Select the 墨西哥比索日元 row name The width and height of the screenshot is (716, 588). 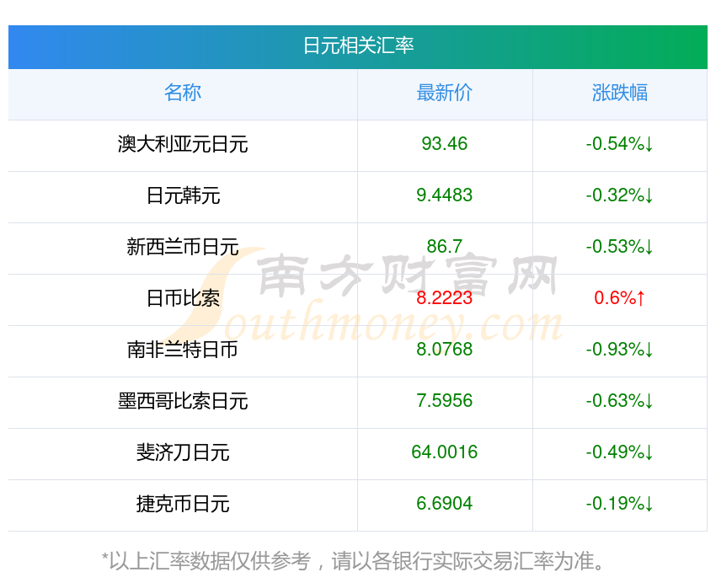(183, 401)
